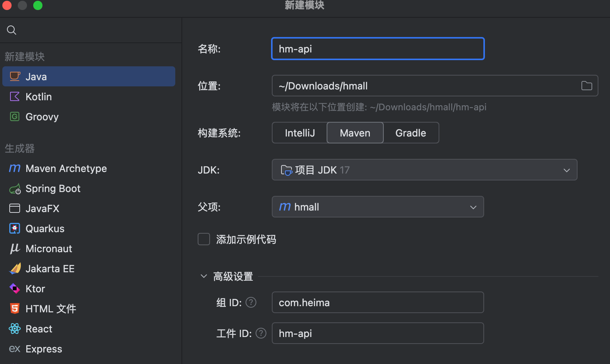Viewport: 610px width, 364px height.
Task: Click the 名称 field containing hm-api
Action: [x=378, y=49]
